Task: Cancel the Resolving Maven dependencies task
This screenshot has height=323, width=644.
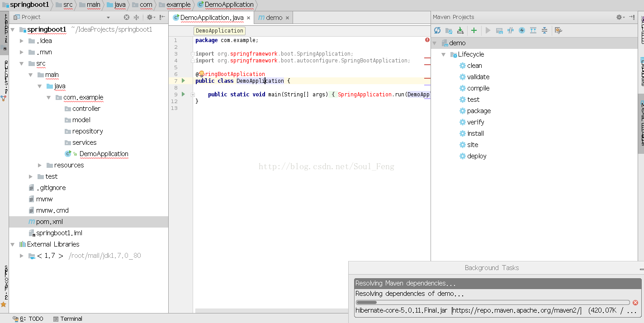Action: coord(635,302)
